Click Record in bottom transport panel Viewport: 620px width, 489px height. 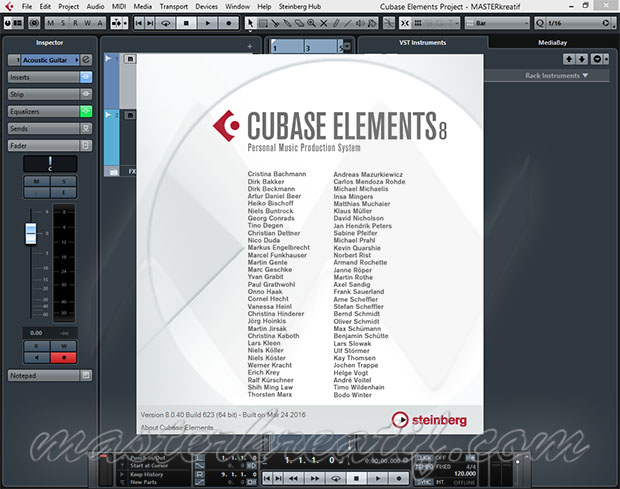399,478
